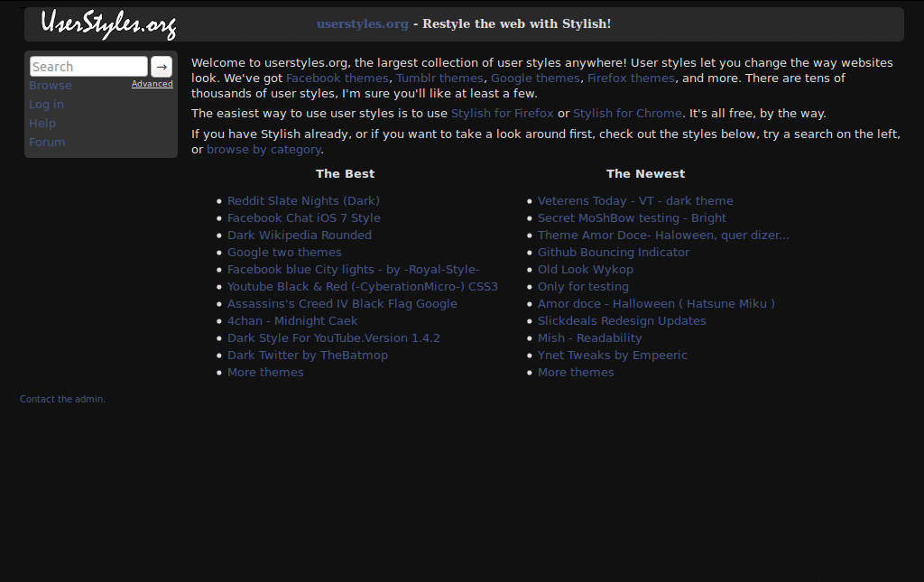
Task: Open the Tumblr themes link
Action: (439, 79)
